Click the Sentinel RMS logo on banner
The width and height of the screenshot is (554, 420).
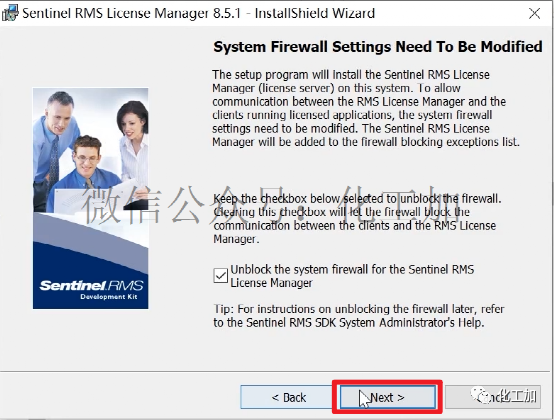(91, 285)
